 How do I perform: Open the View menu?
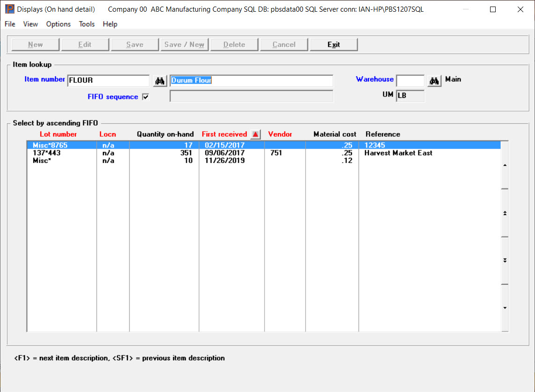30,24
